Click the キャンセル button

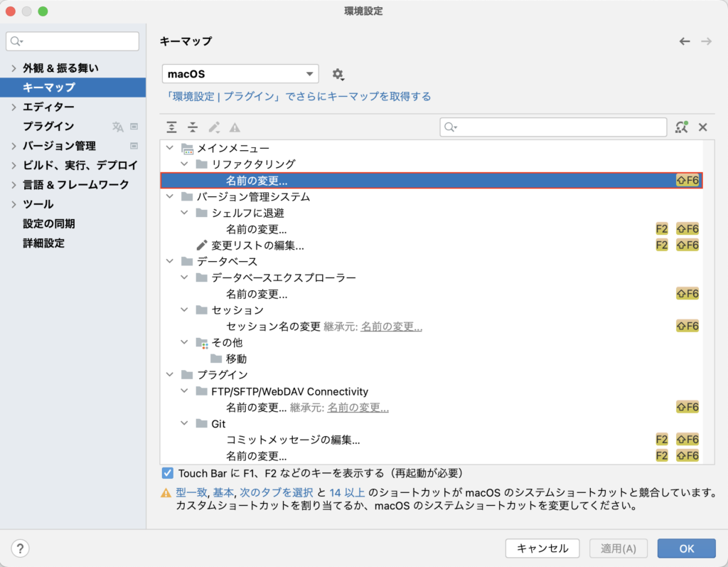(x=542, y=549)
